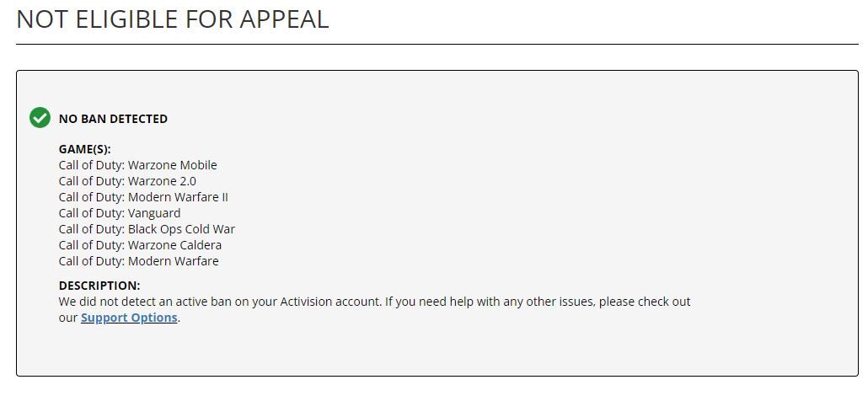Click 'please check out' text in description
Screen dimensions: 868x401
point(645,302)
